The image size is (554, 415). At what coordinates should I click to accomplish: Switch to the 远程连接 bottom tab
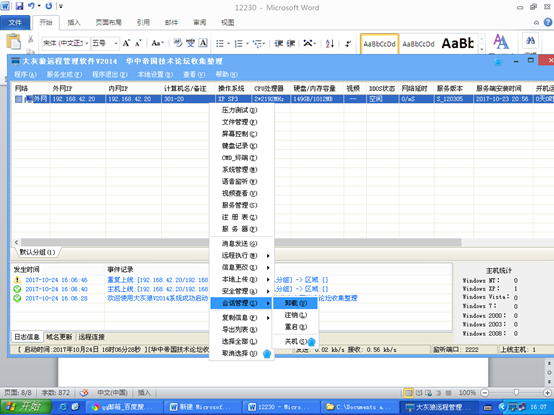click(92, 337)
